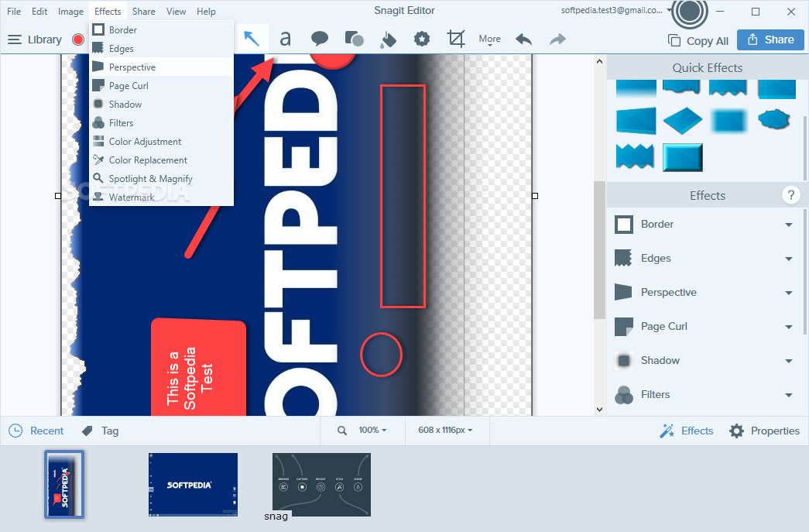Click the canvas vertical scrollbar down arrow
Screen dimensions: 809x532
pyautogui.click(x=599, y=410)
